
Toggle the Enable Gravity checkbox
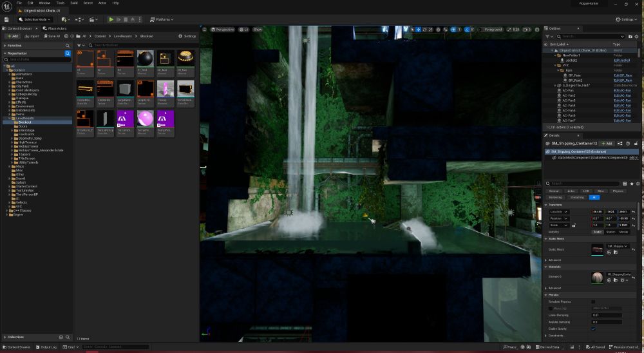[593, 329]
